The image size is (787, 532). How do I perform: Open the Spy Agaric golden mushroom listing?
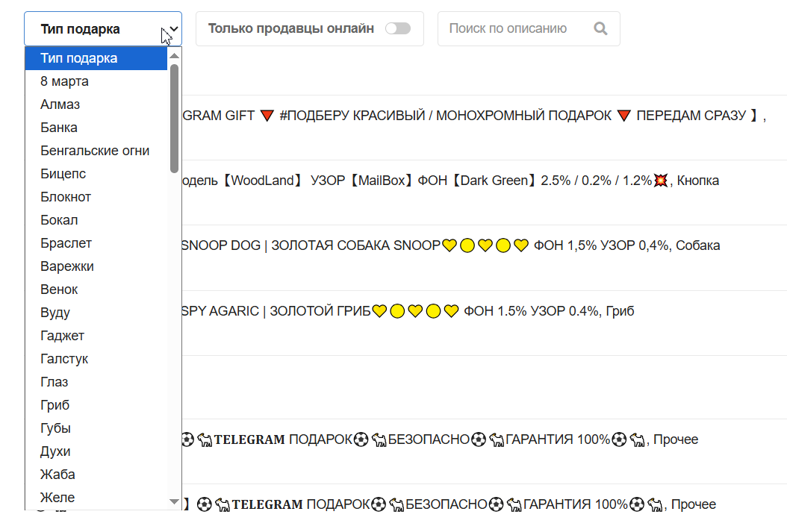[407, 311]
